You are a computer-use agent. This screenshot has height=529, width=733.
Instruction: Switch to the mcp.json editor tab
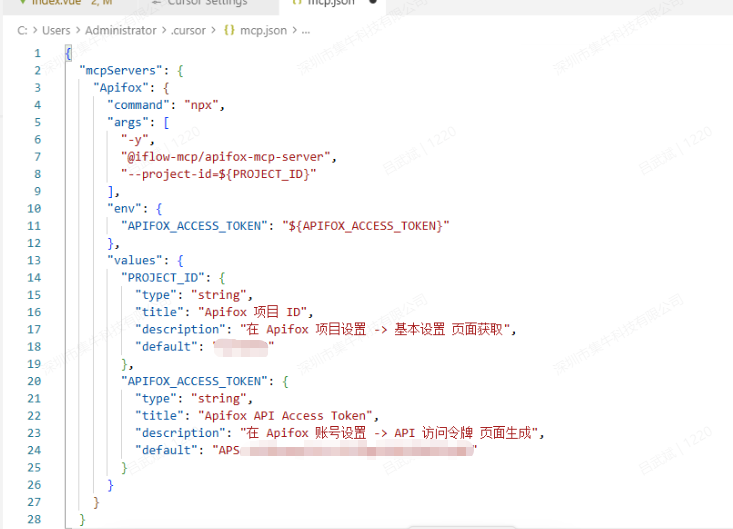point(331,3)
